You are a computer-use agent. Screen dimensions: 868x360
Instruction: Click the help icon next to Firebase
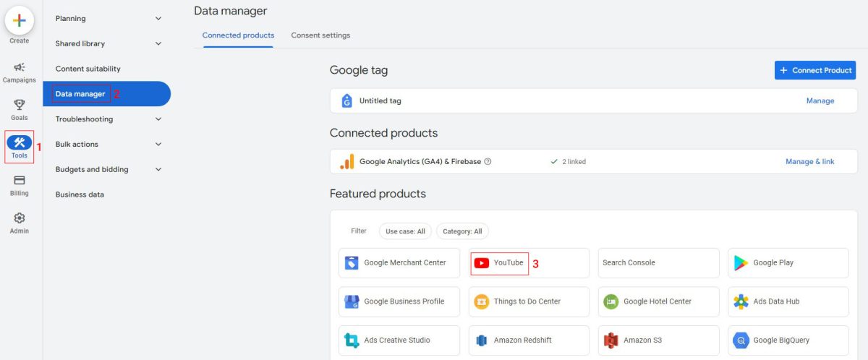coord(488,162)
